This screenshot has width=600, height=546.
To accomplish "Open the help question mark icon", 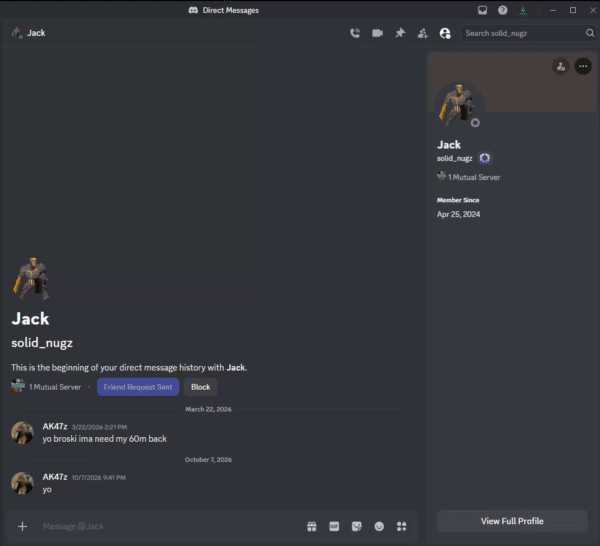I will (x=502, y=10).
